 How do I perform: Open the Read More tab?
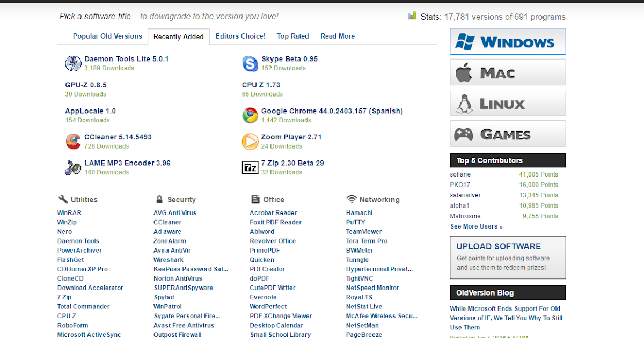click(x=338, y=36)
